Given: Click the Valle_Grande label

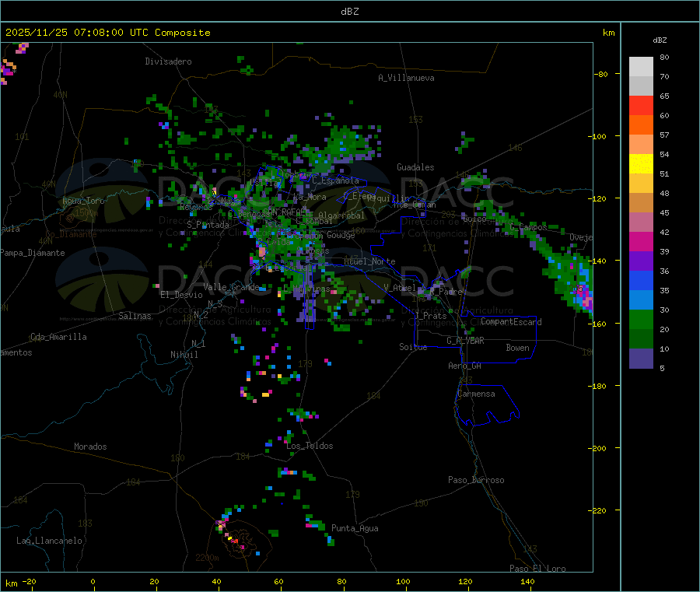Looking at the screenshot, I should [231, 287].
